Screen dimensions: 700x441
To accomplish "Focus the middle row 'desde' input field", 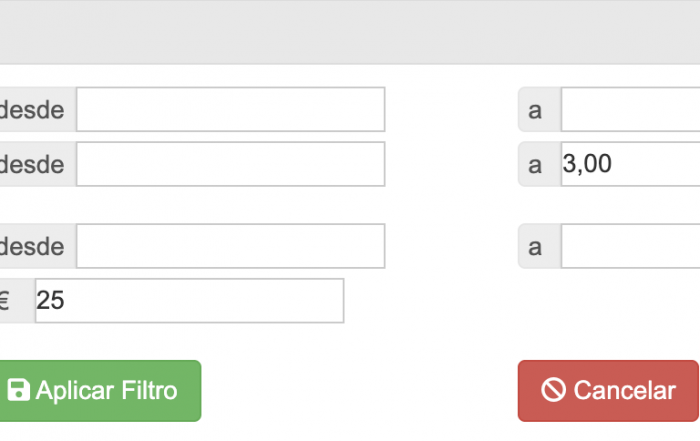I will coord(230,164).
